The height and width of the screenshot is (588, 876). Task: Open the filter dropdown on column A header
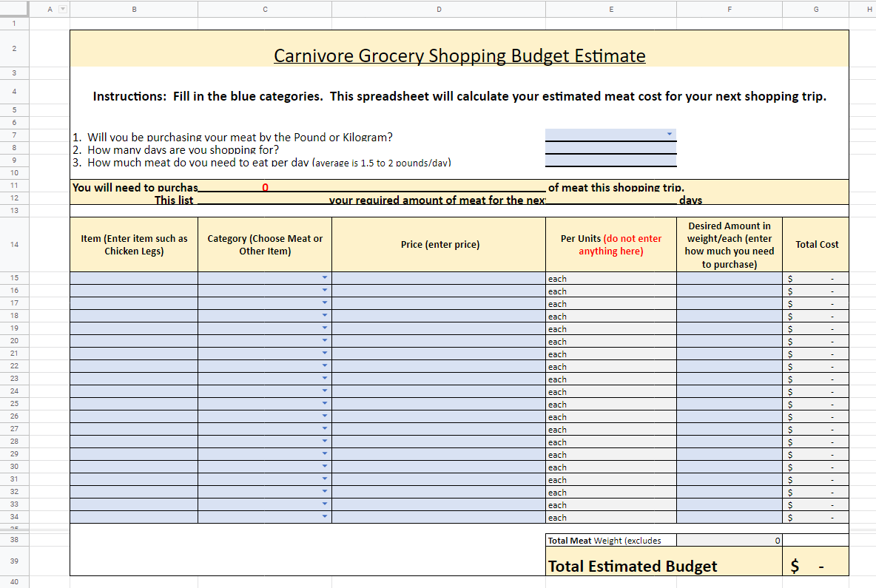62,8
